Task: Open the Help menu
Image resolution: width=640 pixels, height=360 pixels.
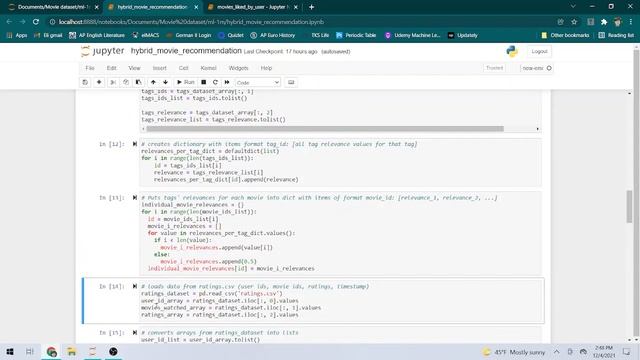Action: (x=266, y=68)
